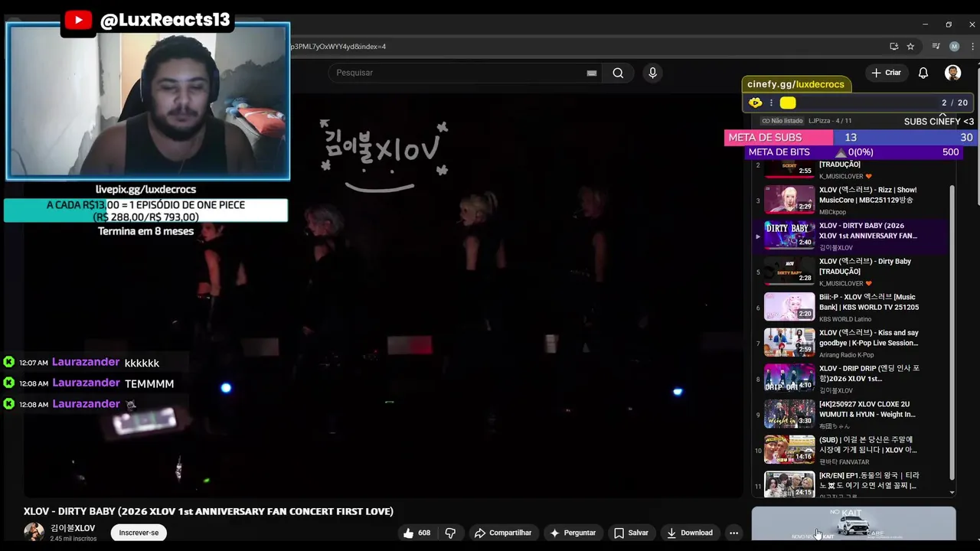Click 'Arirang Radio K-Pop' channel name
Viewport: 980px width, 551px height.
point(846,355)
